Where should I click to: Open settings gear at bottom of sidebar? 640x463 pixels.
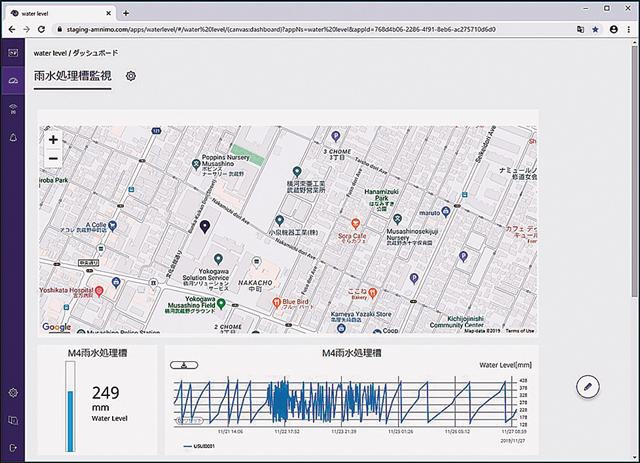13,393
